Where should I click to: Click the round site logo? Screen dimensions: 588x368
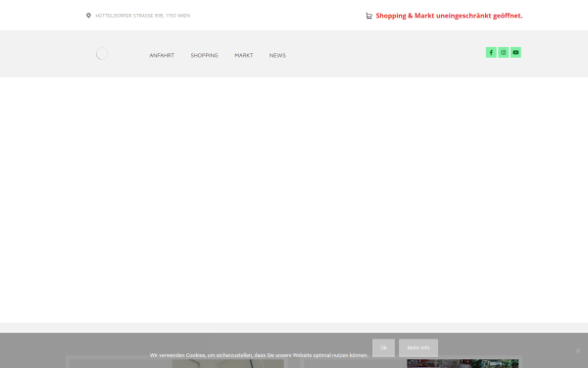102,54
